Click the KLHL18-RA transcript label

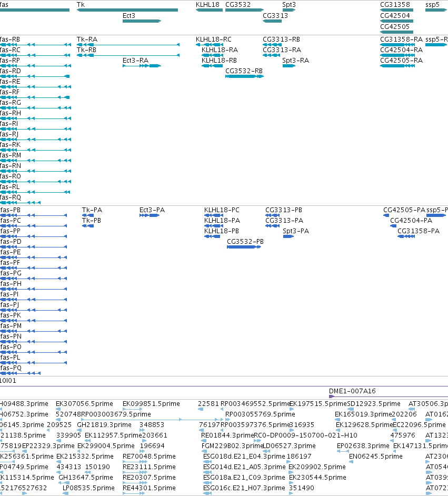pos(220,50)
